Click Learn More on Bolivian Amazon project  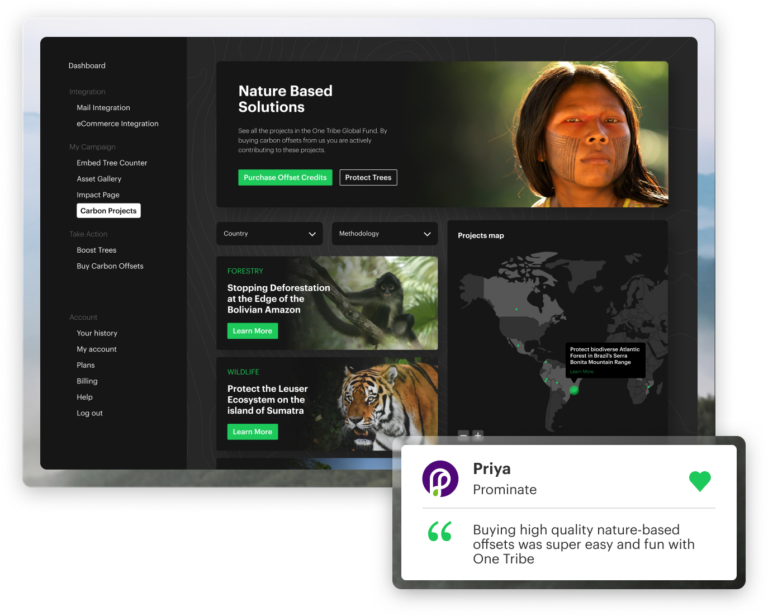click(252, 331)
